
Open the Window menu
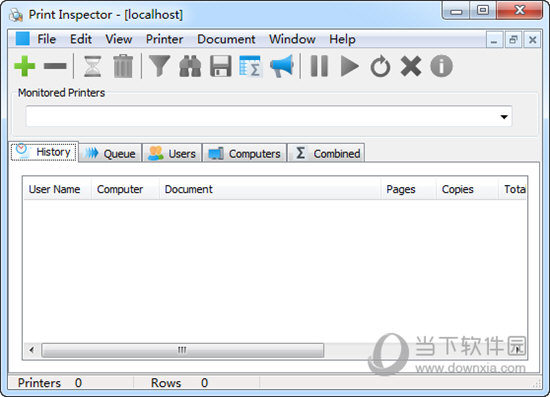[x=292, y=39]
